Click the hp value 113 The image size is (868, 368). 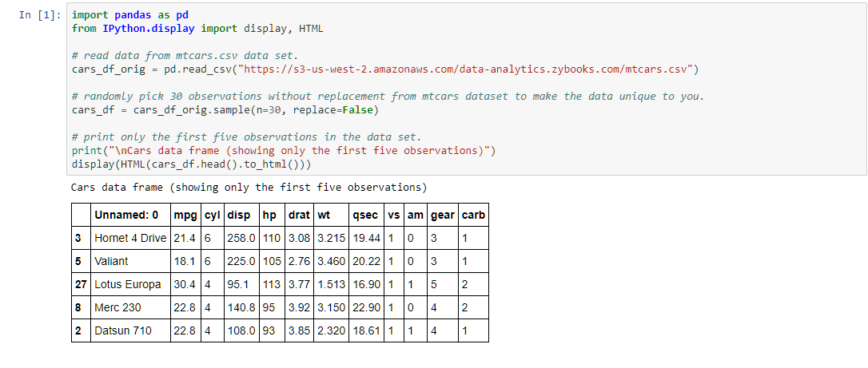click(x=272, y=284)
